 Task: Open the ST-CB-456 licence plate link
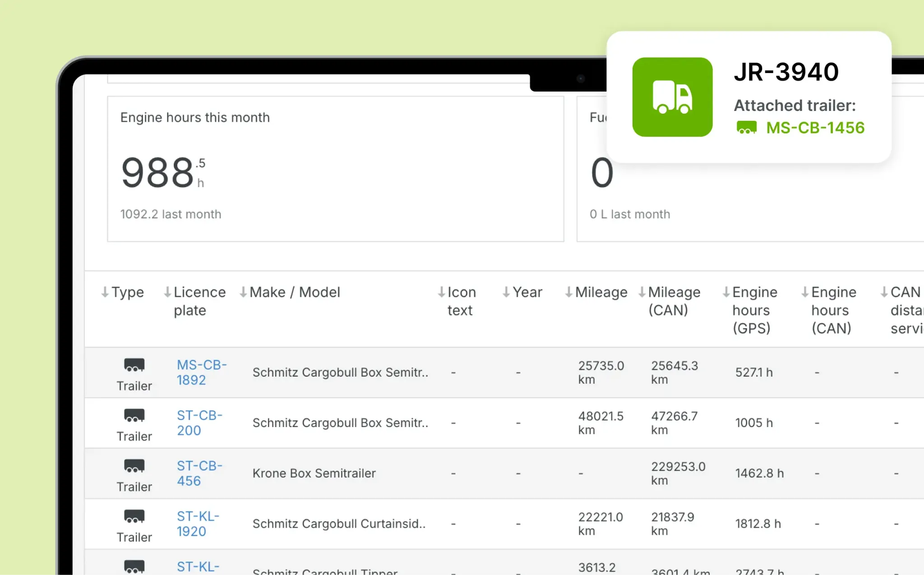pos(199,473)
